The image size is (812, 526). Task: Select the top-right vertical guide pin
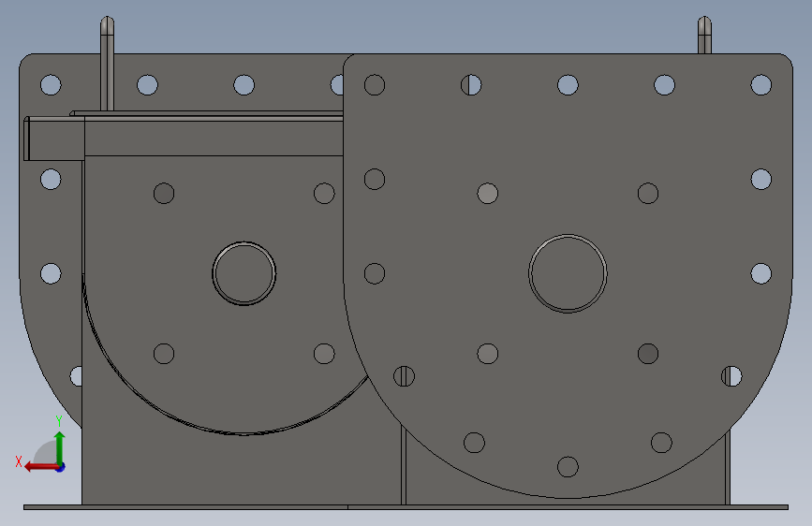click(x=704, y=35)
